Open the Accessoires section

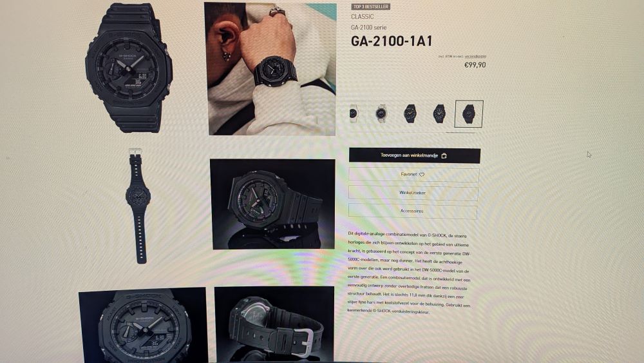413,211
